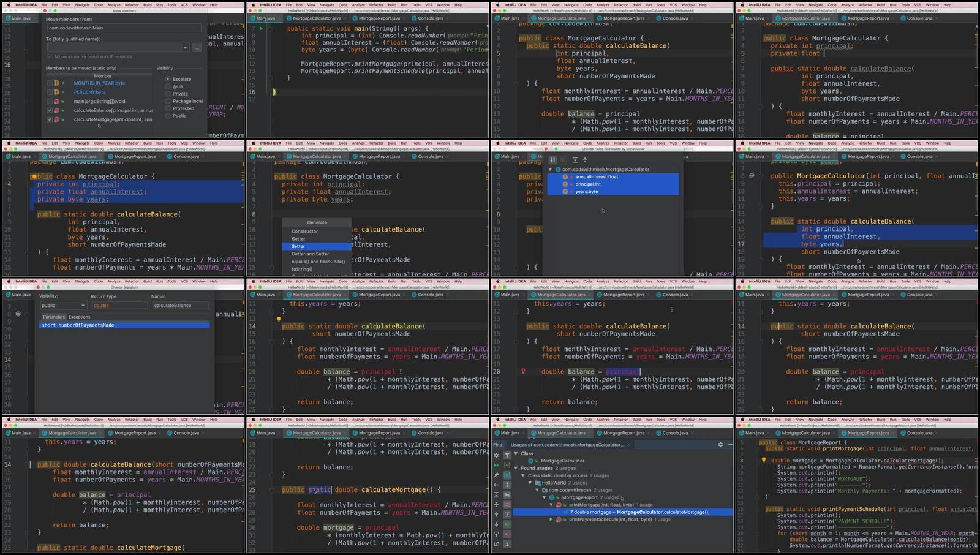980x555 pixels.
Task: Select annualInterest:float in Choose Fields list
Action: pos(613,177)
